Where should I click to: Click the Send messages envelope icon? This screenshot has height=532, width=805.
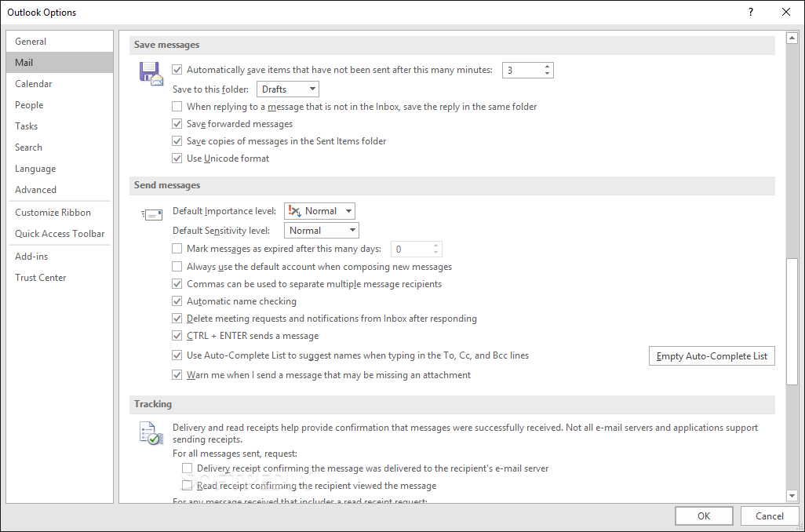coord(152,214)
